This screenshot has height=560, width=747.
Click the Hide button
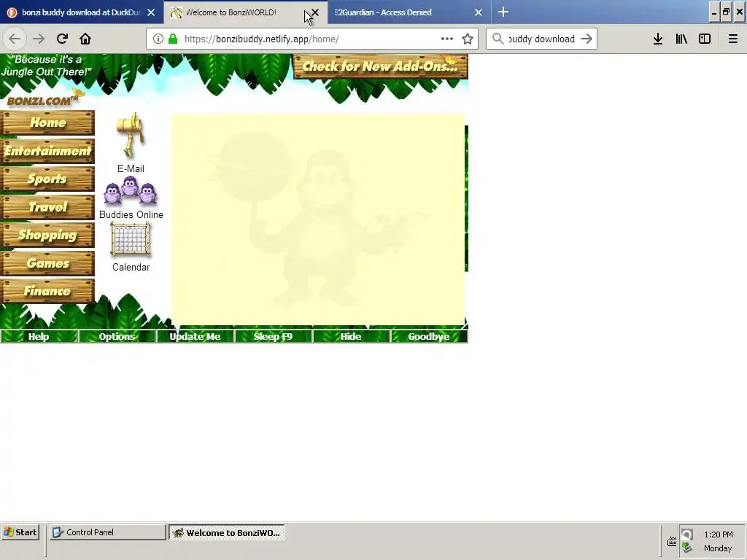(x=351, y=336)
